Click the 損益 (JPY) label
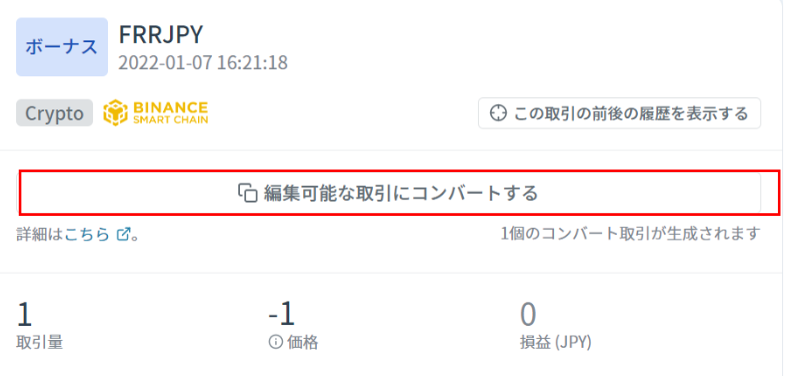The image size is (787, 376). 556,343
